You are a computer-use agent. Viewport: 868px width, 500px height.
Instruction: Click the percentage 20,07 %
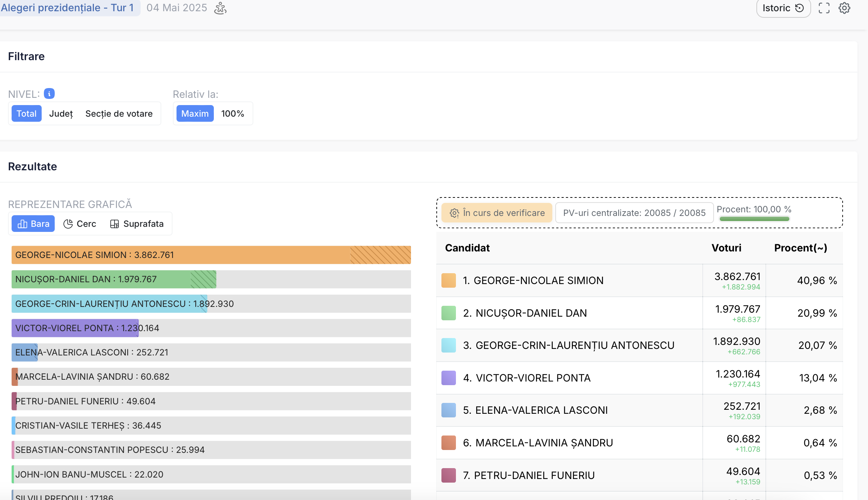click(x=818, y=345)
